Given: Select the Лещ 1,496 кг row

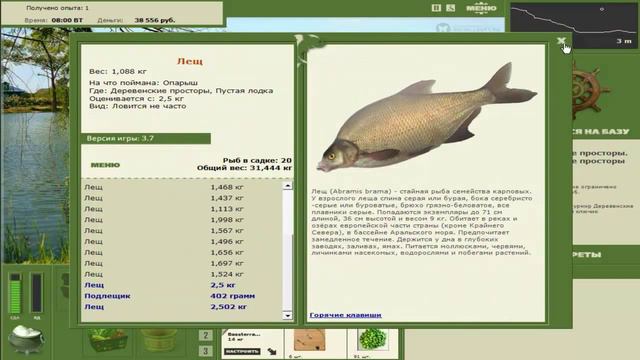Looking at the screenshot, I should 182,241.
